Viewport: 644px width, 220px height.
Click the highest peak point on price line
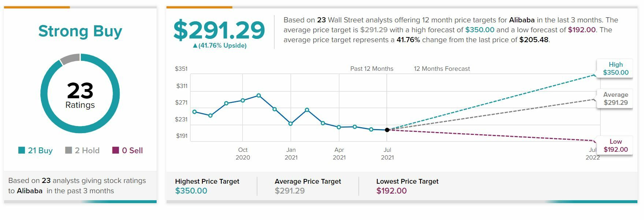coord(259,96)
